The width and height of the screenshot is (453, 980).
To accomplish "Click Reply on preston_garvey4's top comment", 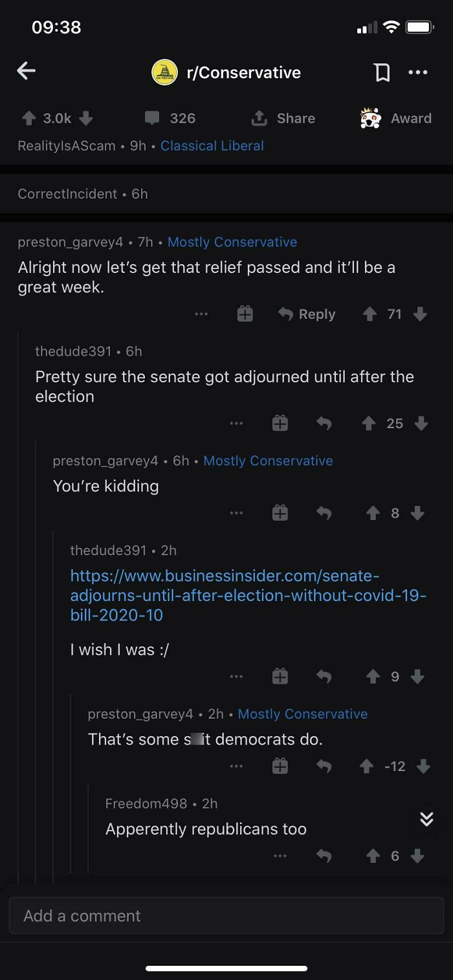I will pos(306,314).
